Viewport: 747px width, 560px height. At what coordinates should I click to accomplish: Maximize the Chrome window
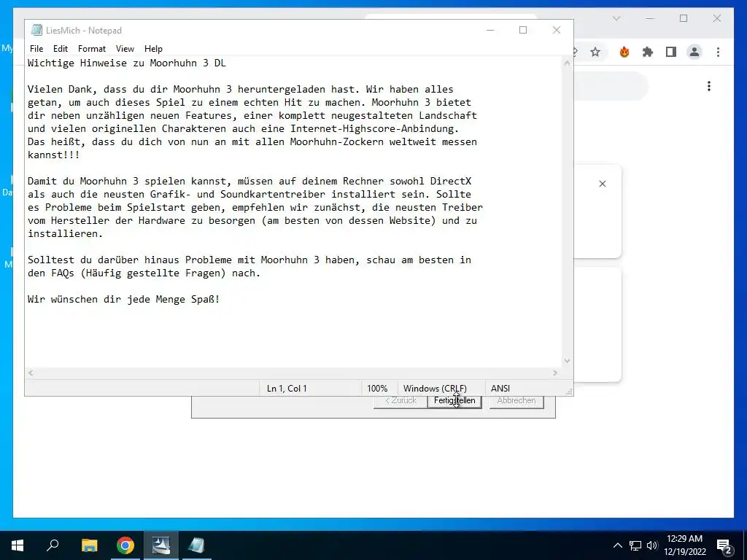[x=684, y=18]
